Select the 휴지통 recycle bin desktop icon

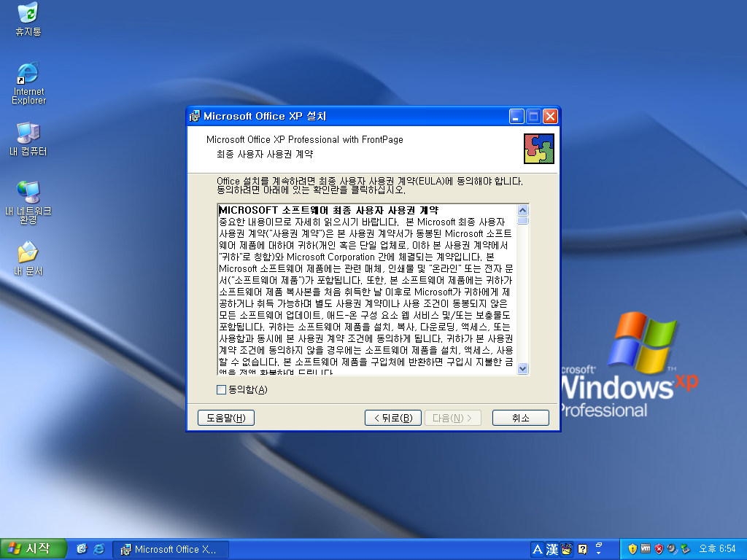pos(28,19)
